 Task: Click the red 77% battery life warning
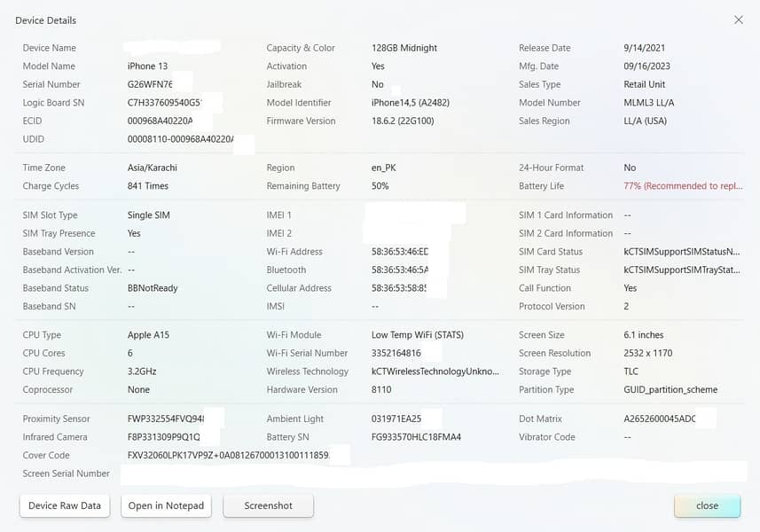[683, 186]
